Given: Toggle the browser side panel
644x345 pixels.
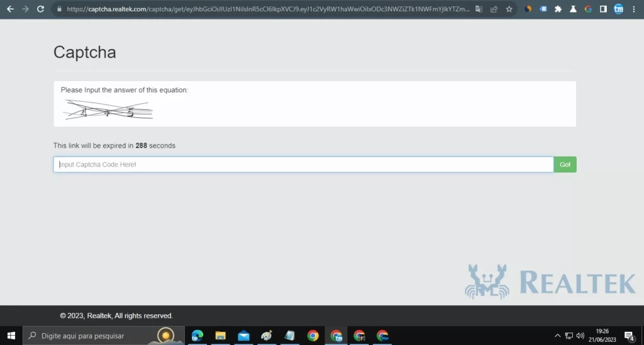Looking at the screenshot, I should [x=603, y=9].
